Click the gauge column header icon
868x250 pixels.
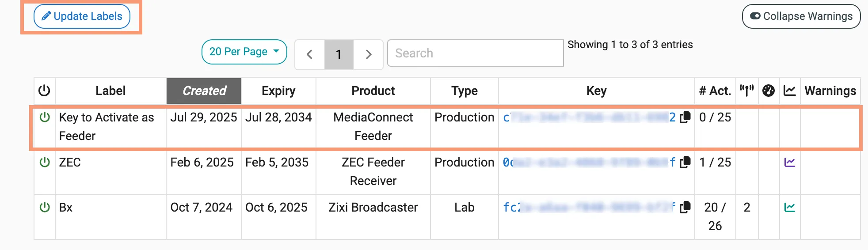(769, 91)
